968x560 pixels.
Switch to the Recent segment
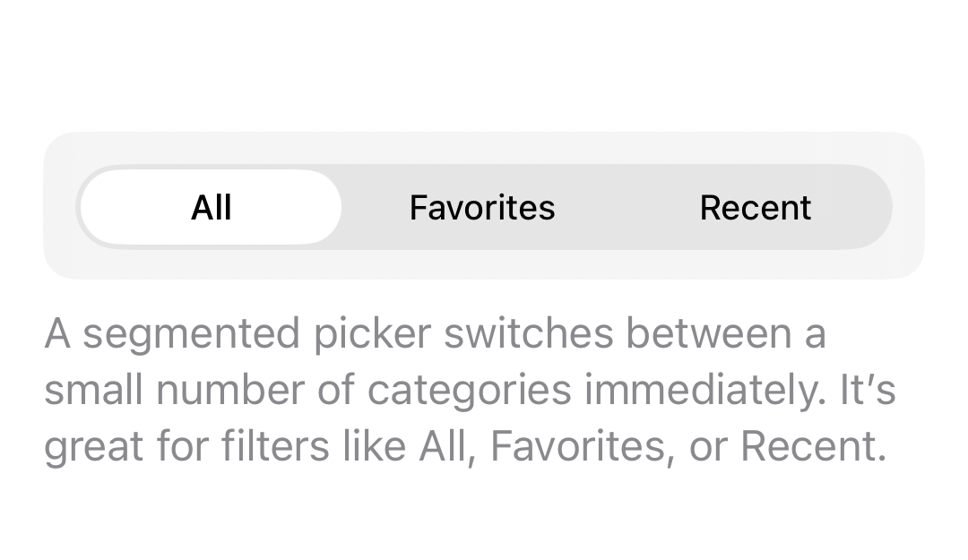755,208
